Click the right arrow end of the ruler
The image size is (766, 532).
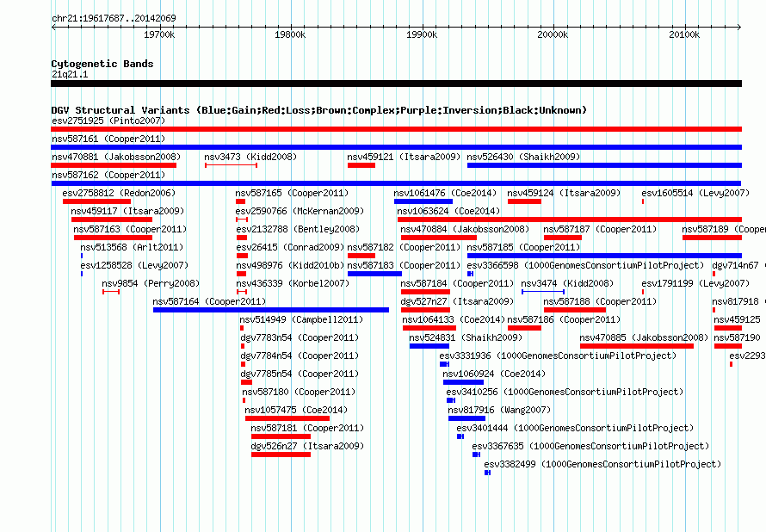pos(739,27)
